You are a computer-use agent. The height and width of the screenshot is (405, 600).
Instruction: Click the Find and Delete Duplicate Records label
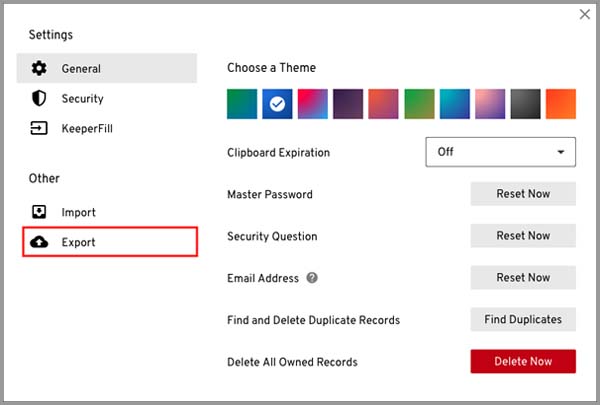[313, 320]
